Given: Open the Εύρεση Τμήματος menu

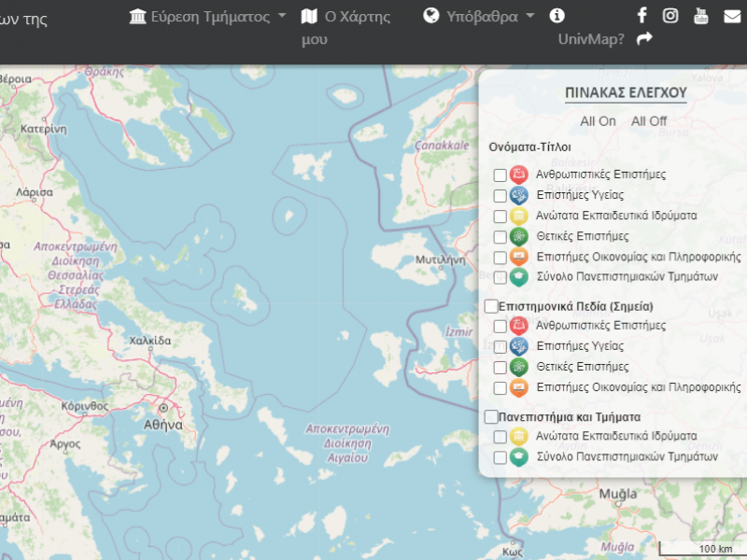Looking at the screenshot, I should (x=207, y=17).
